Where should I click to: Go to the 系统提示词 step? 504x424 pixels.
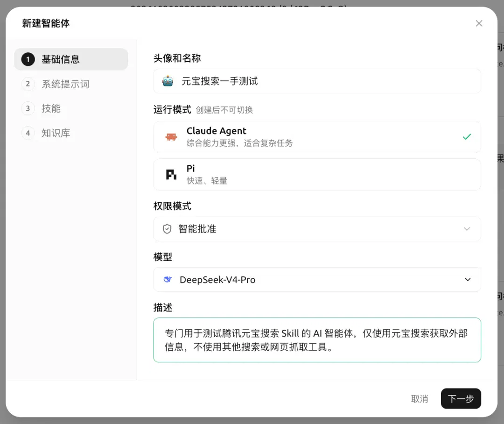click(x=71, y=84)
